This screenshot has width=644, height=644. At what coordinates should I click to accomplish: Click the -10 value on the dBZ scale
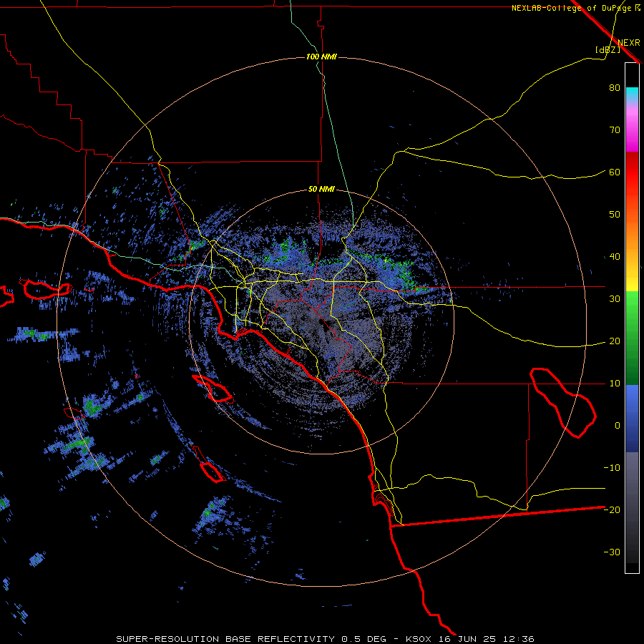point(612,468)
